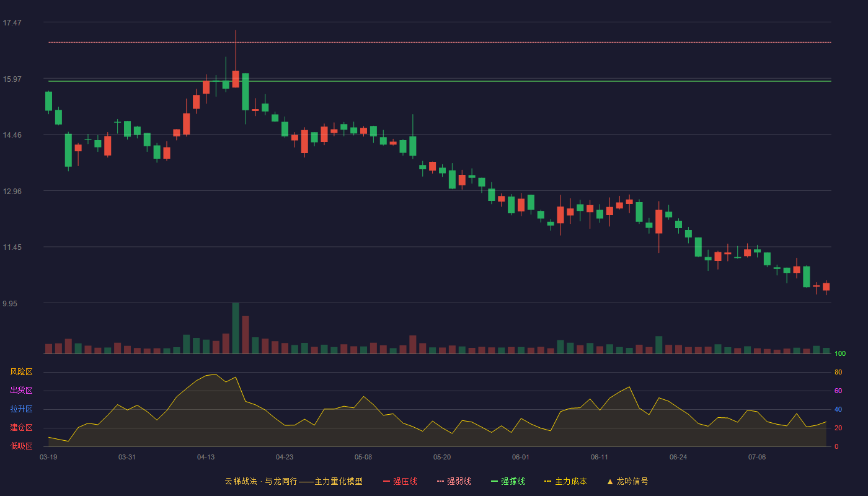Toggle the 强撑线 legend series
The height and width of the screenshot is (496, 868).
tap(508, 481)
